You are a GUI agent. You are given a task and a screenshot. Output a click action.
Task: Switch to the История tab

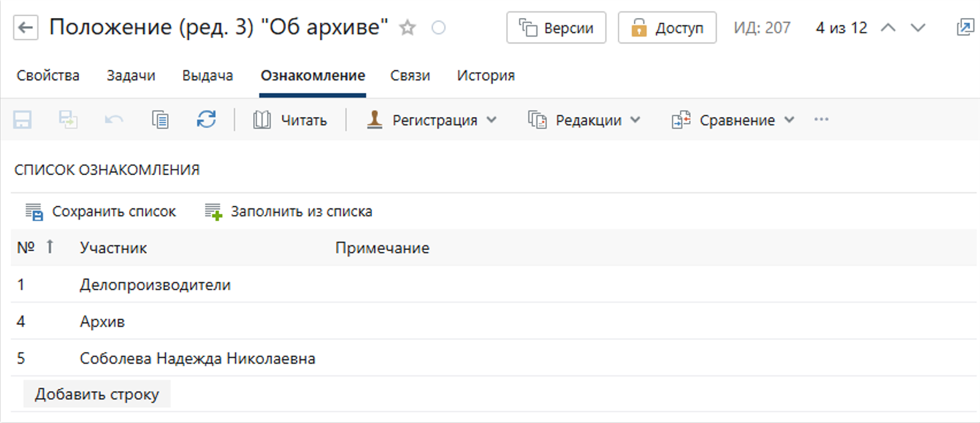point(486,76)
